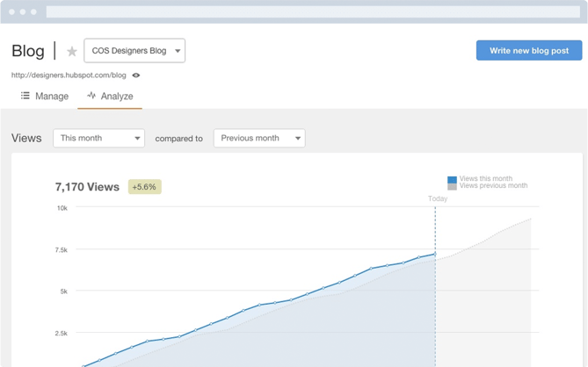Click the blue Views this month swatch
This screenshot has width=588, height=367.
pyautogui.click(x=452, y=179)
